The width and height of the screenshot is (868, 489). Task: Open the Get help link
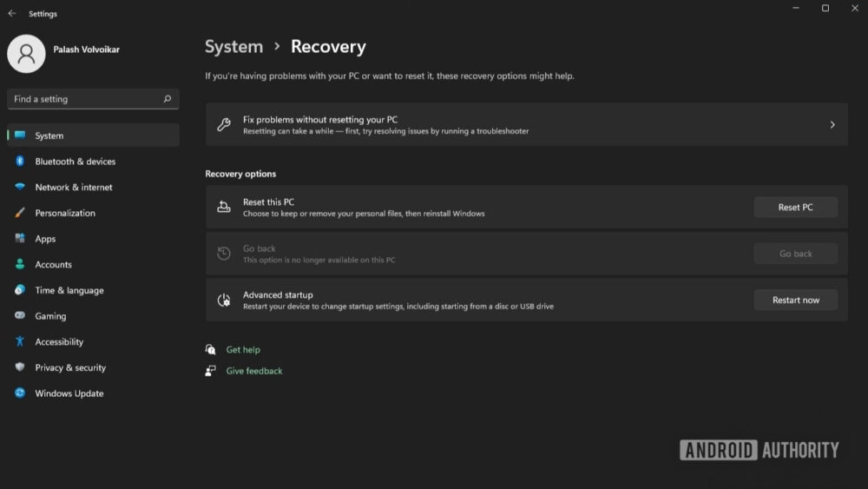click(243, 350)
